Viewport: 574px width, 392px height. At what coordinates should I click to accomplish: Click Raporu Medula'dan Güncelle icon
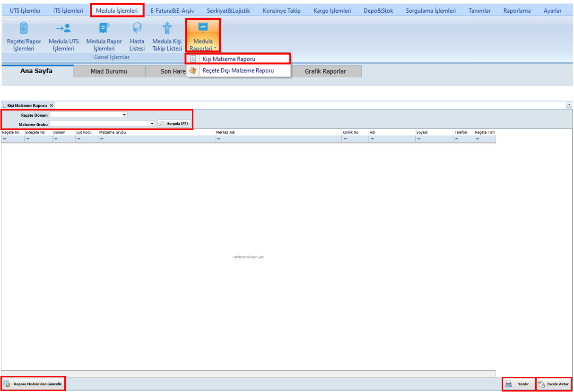(x=7, y=384)
